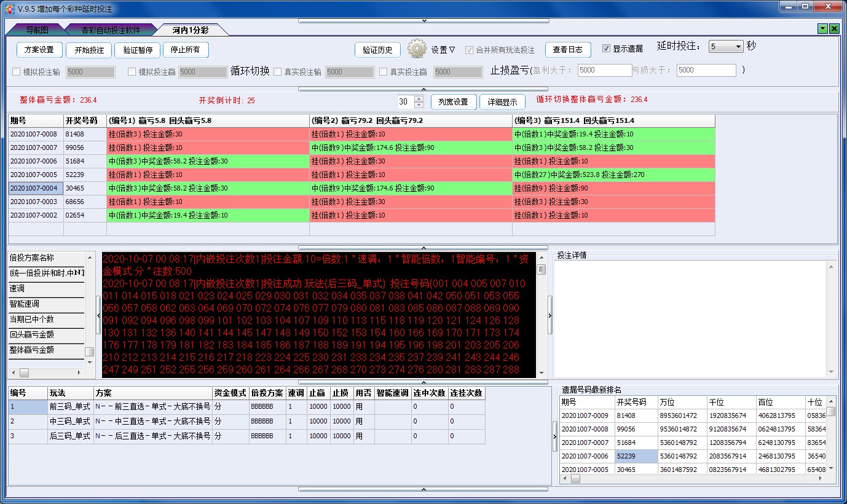
Task: Collapse the left plan panel with the splitter arrow
Action: point(98,315)
